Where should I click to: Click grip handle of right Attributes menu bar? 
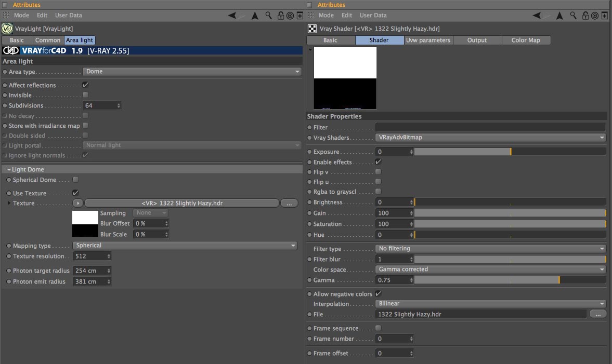click(311, 15)
